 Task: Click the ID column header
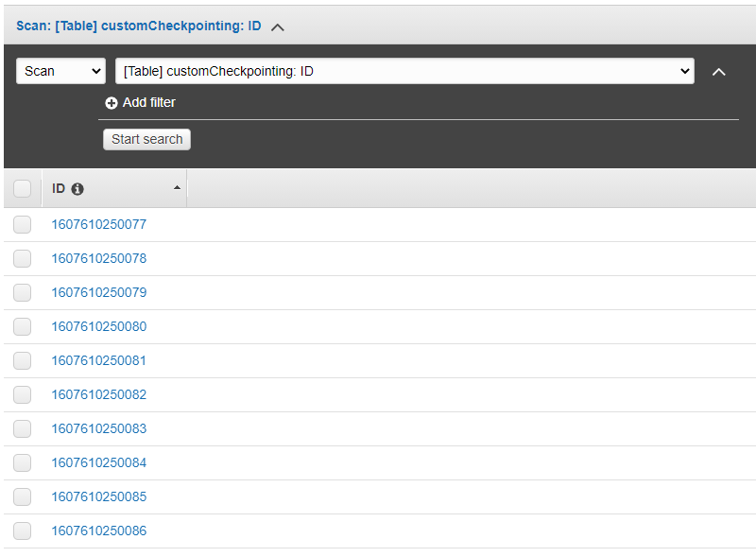pos(59,188)
